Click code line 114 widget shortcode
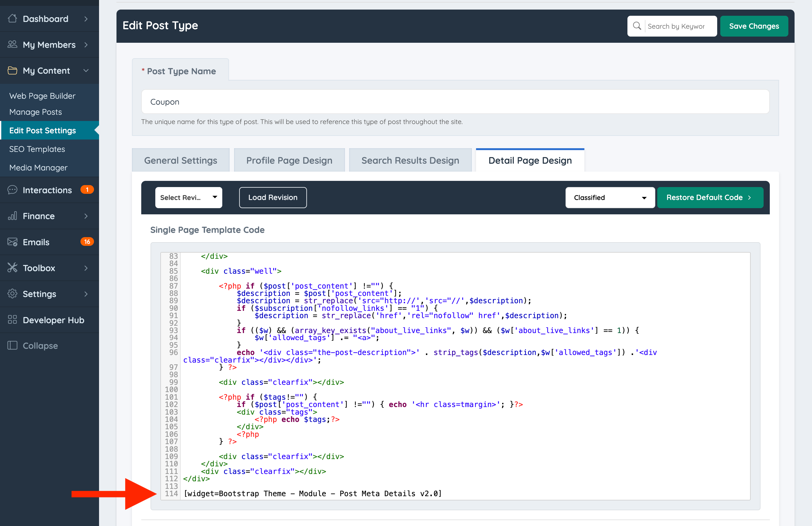The height and width of the screenshot is (526, 812). 313,493
